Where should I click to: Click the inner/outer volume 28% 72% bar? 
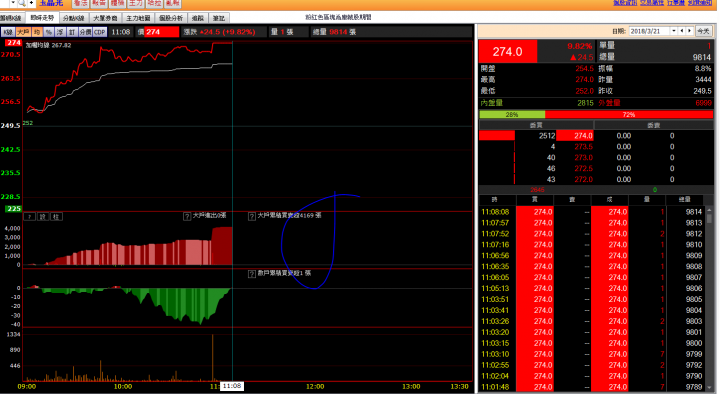[x=596, y=115]
